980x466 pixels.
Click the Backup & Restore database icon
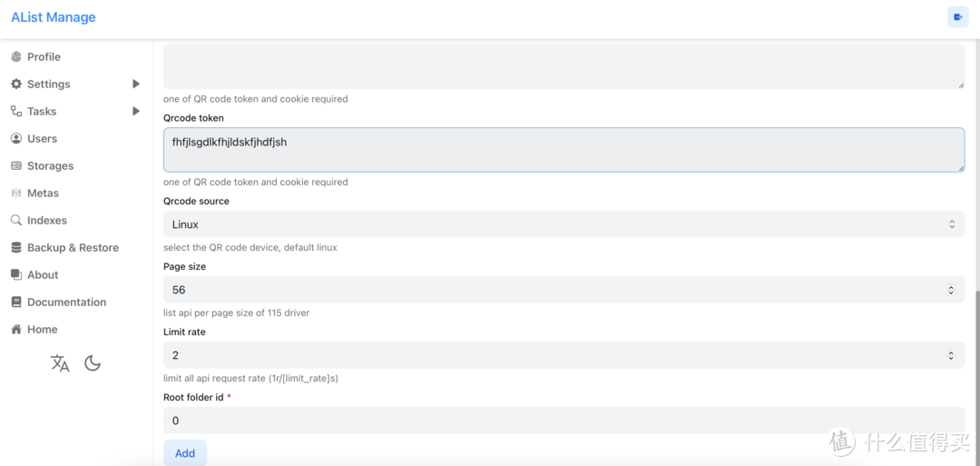pos(16,247)
